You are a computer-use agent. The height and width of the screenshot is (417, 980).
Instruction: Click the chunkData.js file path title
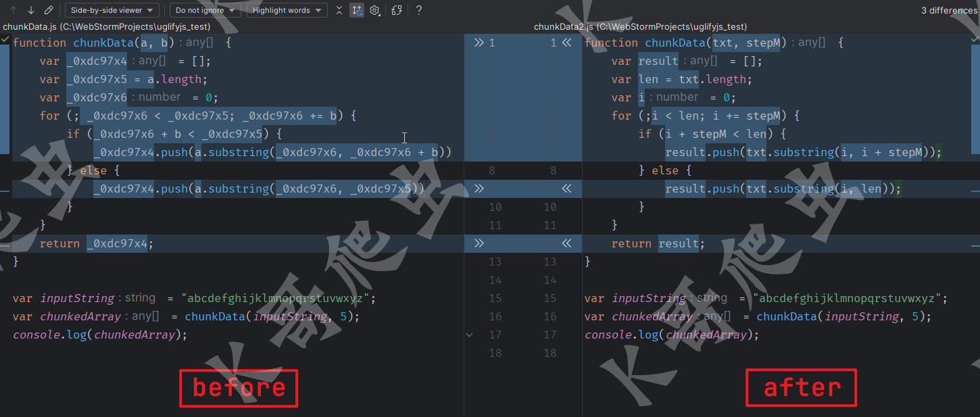tap(106, 27)
